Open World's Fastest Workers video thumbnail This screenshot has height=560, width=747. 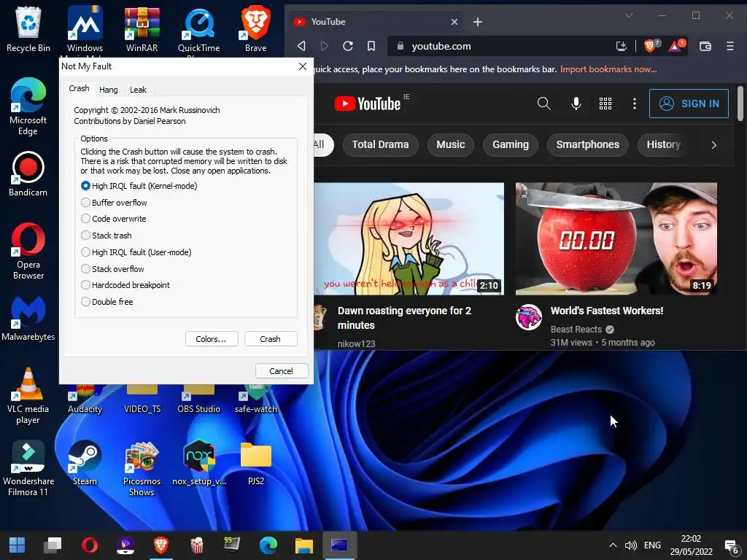pyautogui.click(x=616, y=238)
